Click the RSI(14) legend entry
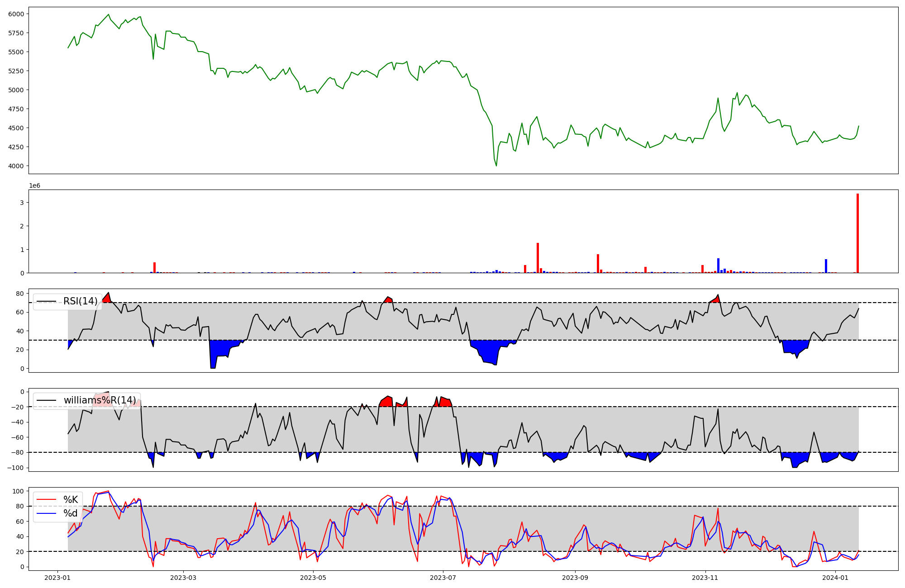This screenshot has height=588, width=905. coord(80,301)
